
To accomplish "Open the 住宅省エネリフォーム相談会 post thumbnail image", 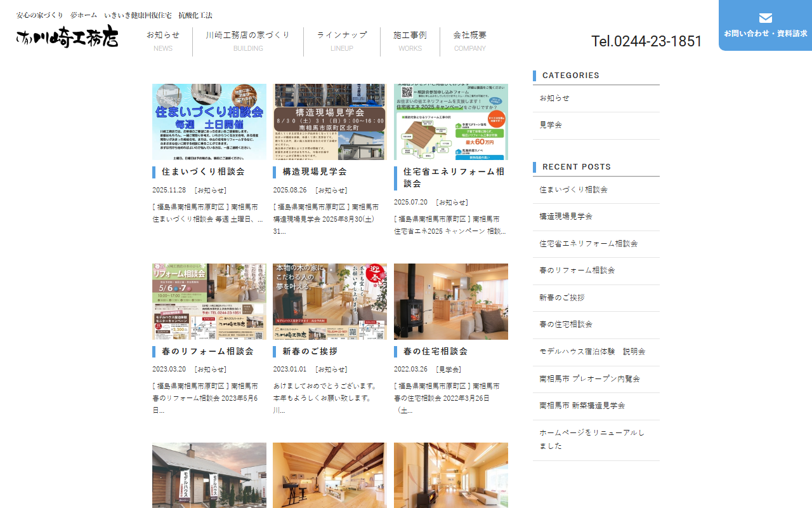I will 451,122.
